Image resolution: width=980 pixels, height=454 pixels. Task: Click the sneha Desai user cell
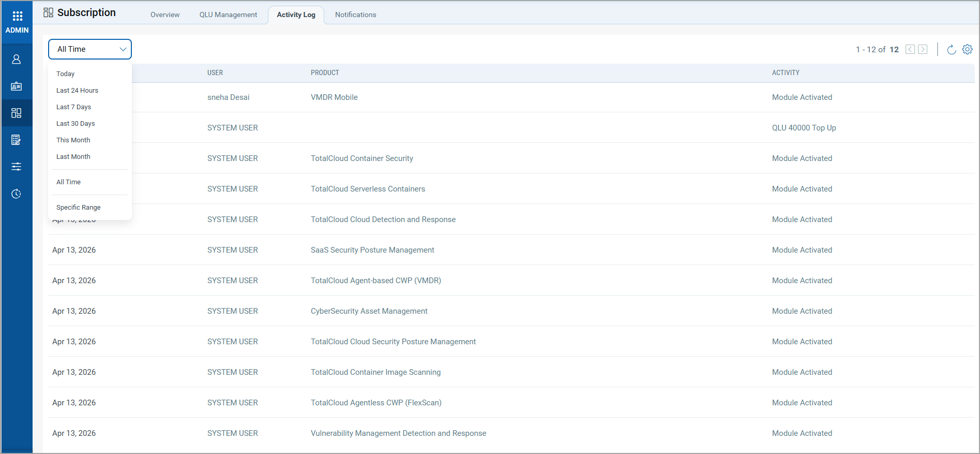(228, 97)
